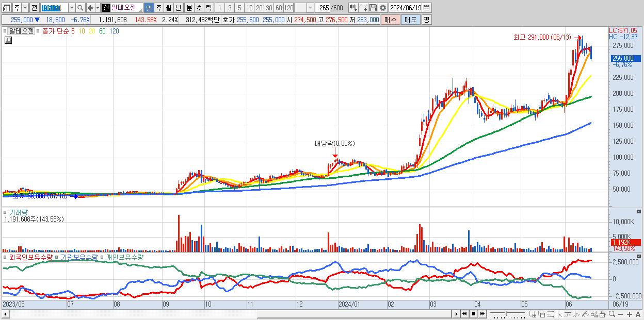Adjust the bottom zoom slider handle
The width and height of the screenshot is (644, 320).
(506, 313)
